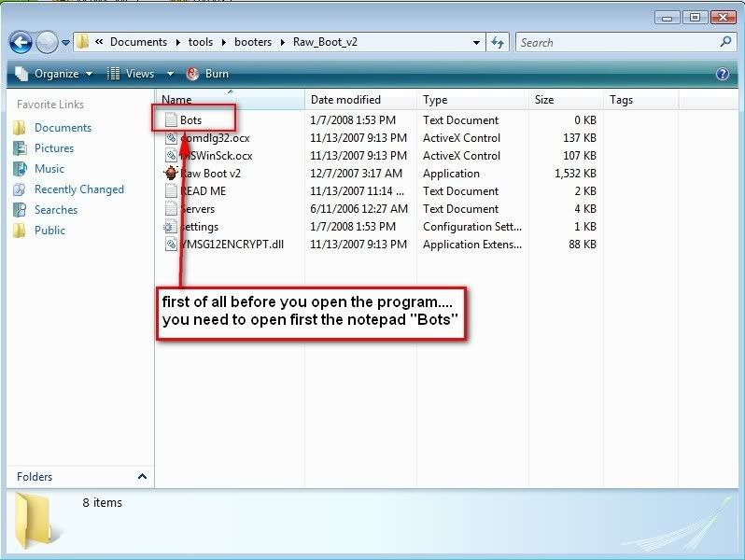Sort by the Size column header
Image resolution: width=745 pixels, height=560 pixels.
pos(566,100)
